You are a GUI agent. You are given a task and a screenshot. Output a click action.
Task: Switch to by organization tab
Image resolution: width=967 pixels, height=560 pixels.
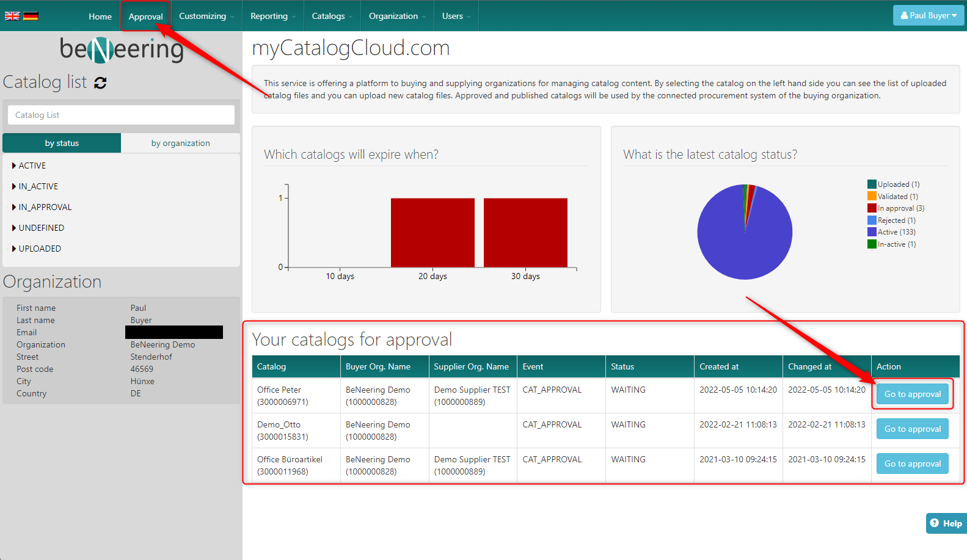180,143
